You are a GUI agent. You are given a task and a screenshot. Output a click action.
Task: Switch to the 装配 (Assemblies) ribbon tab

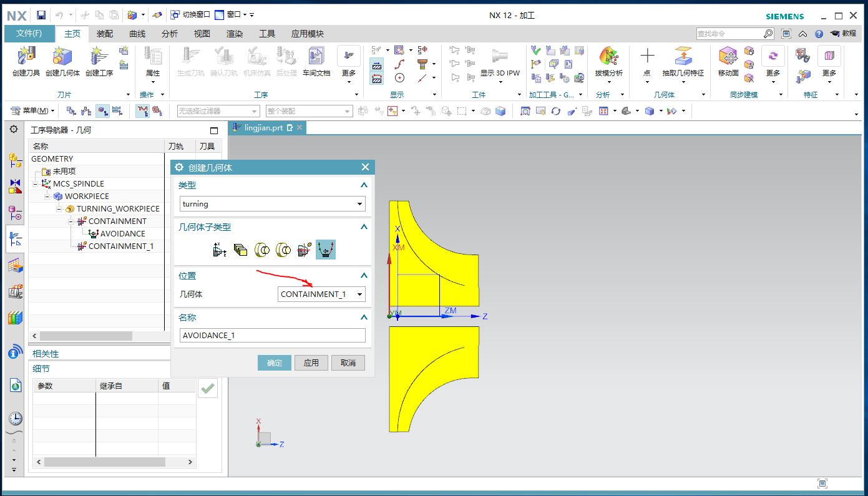105,34
